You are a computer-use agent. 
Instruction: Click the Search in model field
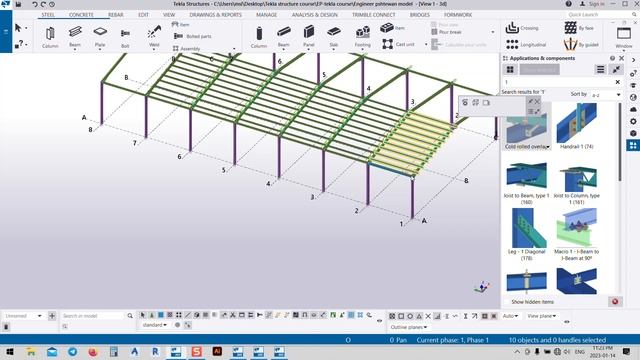click(x=93, y=316)
